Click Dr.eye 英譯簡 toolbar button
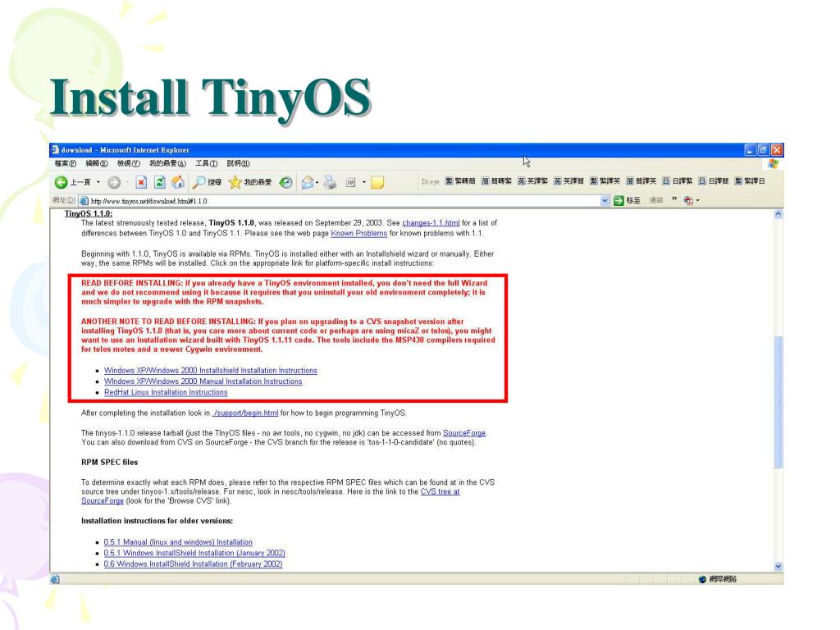This screenshot has height=630, width=840. click(569, 181)
